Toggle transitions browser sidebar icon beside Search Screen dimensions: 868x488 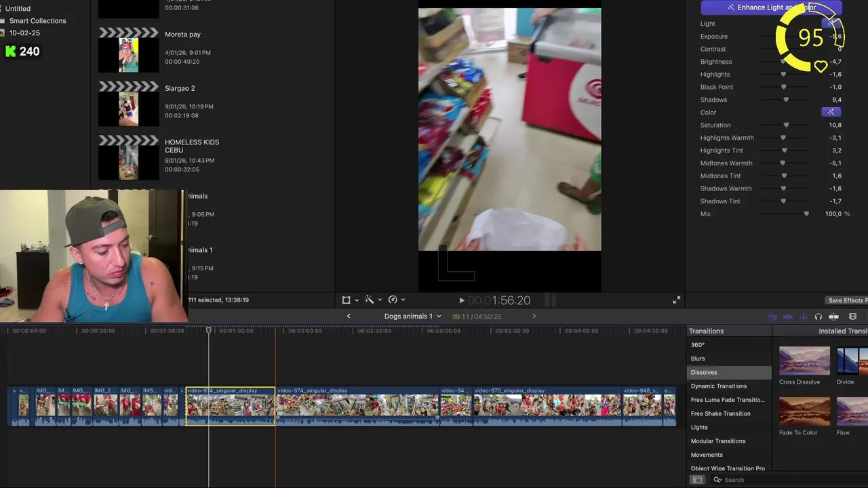coord(697,480)
